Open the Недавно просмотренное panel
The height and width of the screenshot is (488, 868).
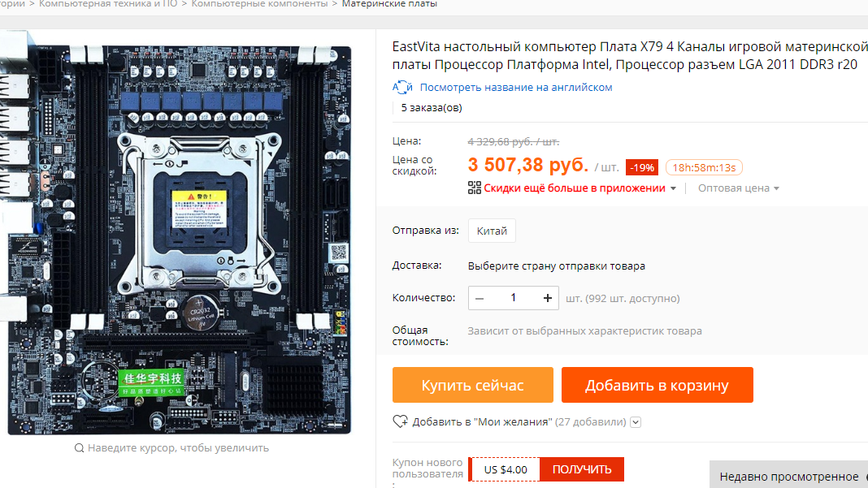(789, 476)
